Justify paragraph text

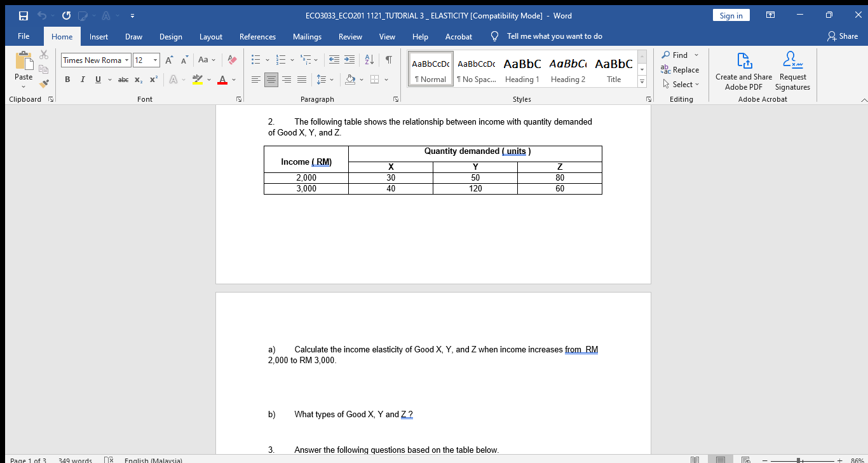coord(301,79)
